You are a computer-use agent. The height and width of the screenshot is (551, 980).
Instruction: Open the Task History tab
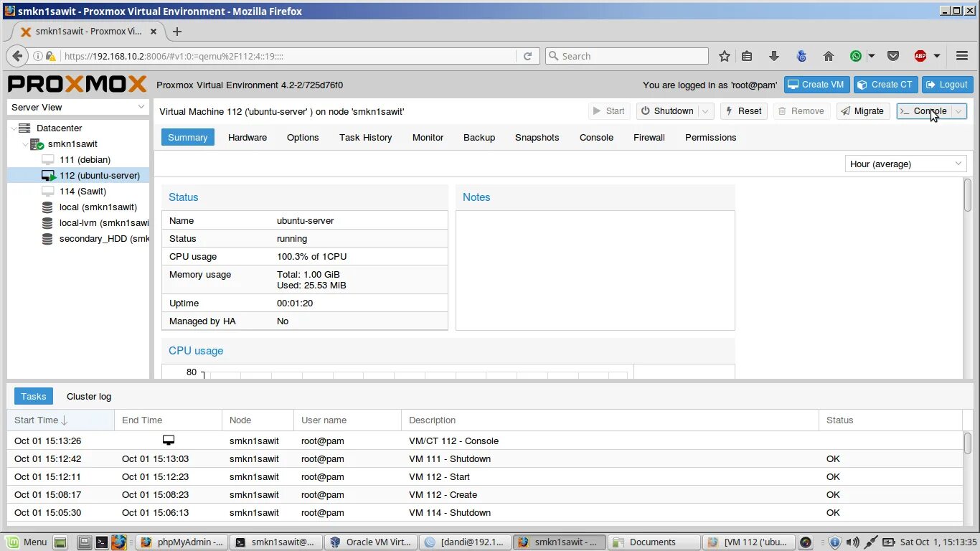point(366,138)
